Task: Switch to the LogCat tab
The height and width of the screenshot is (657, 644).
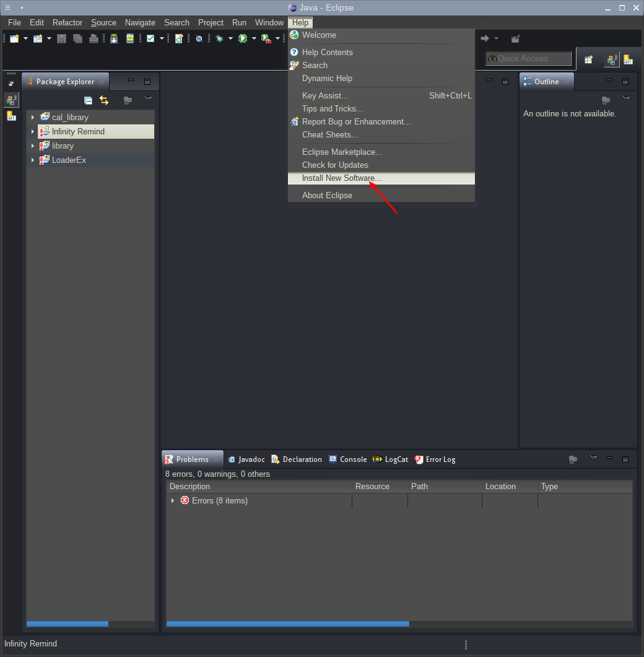Action: coord(391,459)
